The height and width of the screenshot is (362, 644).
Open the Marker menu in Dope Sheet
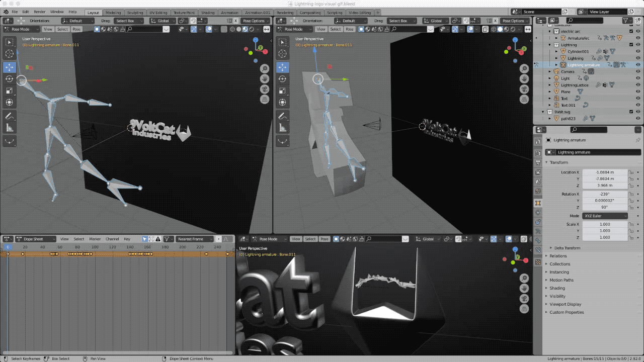[95, 239]
